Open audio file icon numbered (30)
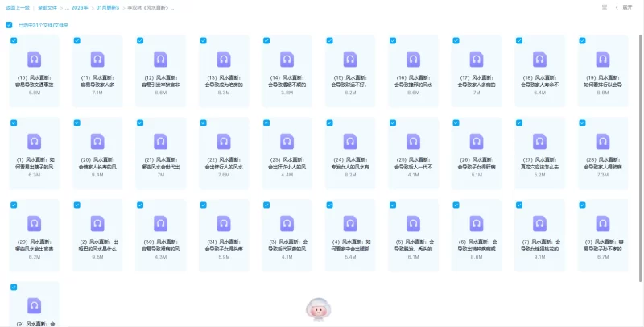 coord(160,223)
